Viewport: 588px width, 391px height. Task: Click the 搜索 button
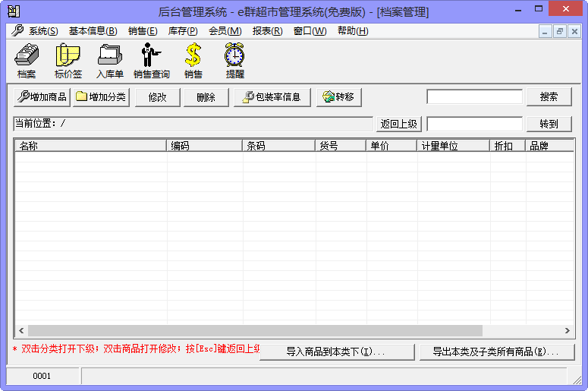(x=549, y=97)
